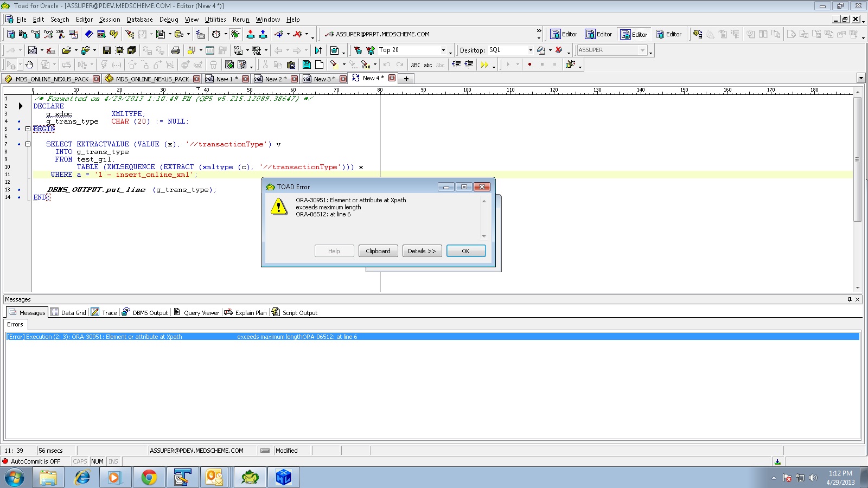
Task: Click the Commit red down-arrow icon
Action: pos(251,34)
